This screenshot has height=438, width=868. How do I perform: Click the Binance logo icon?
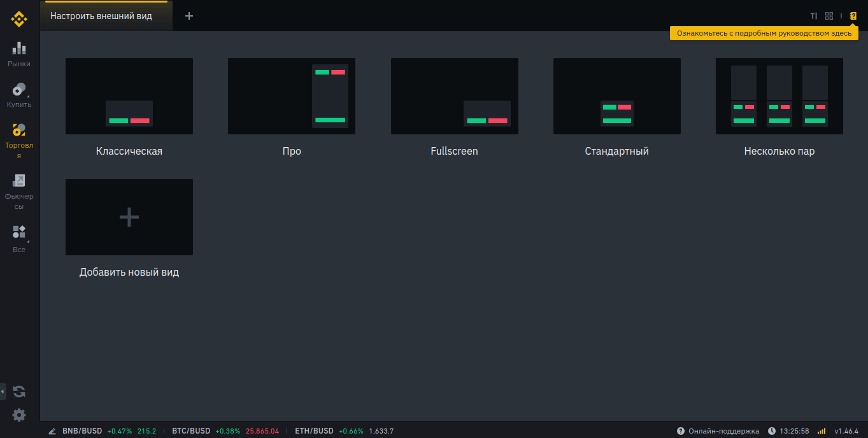[x=19, y=19]
